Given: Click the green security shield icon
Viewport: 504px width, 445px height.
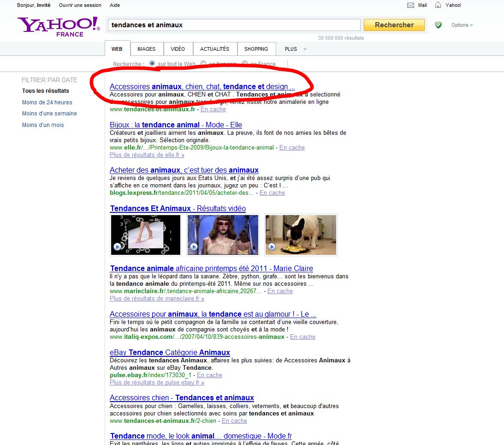Looking at the screenshot, I should point(438,25).
